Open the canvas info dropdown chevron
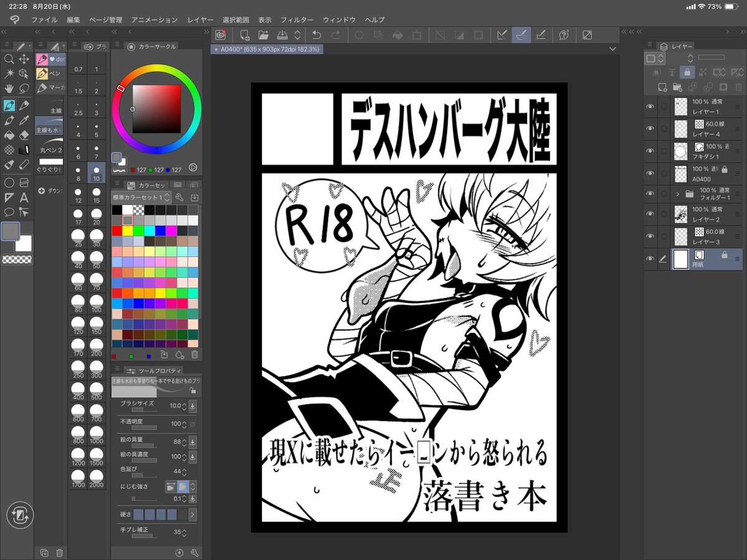747x560 pixels. tap(613, 49)
